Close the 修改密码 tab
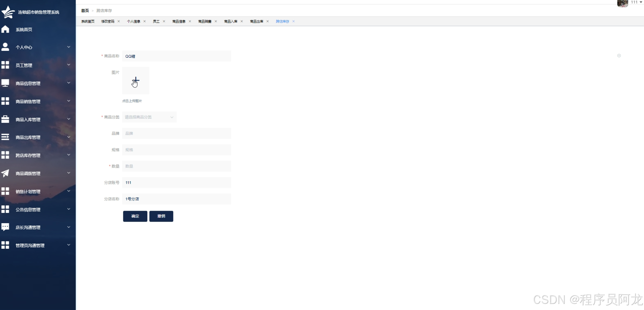This screenshot has height=310, width=644. (x=119, y=21)
